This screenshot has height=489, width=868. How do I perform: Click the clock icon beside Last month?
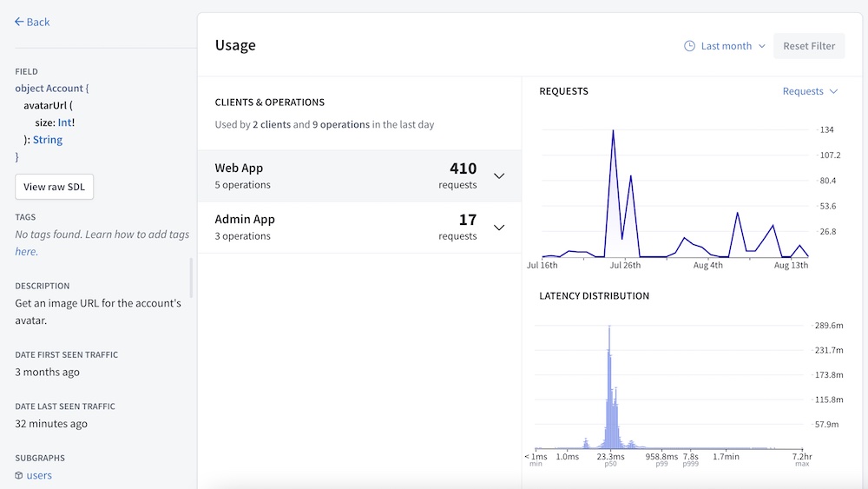pyautogui.click(x=689, y=46)
